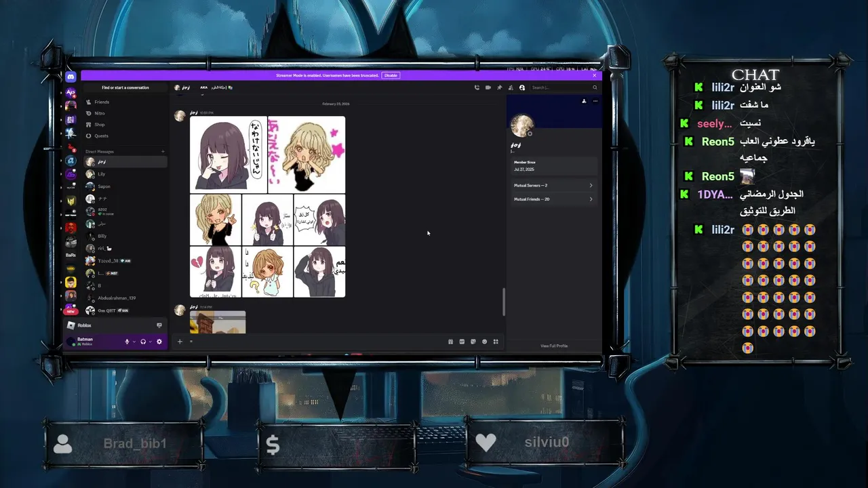
Task: Click the chat scrollbar thumb
Action: tap(503, 302)
